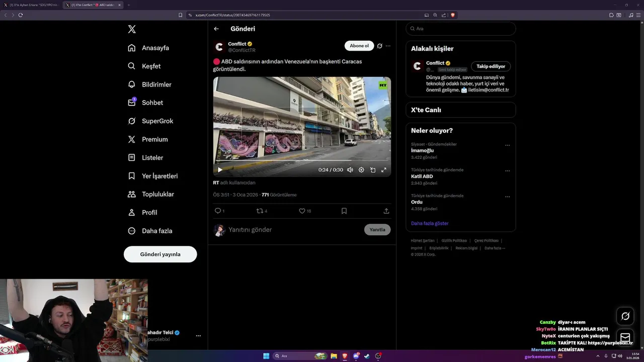Open options menu for İmamoğlu trend
The width and height of the screenshot is (644, 362).
507,145
